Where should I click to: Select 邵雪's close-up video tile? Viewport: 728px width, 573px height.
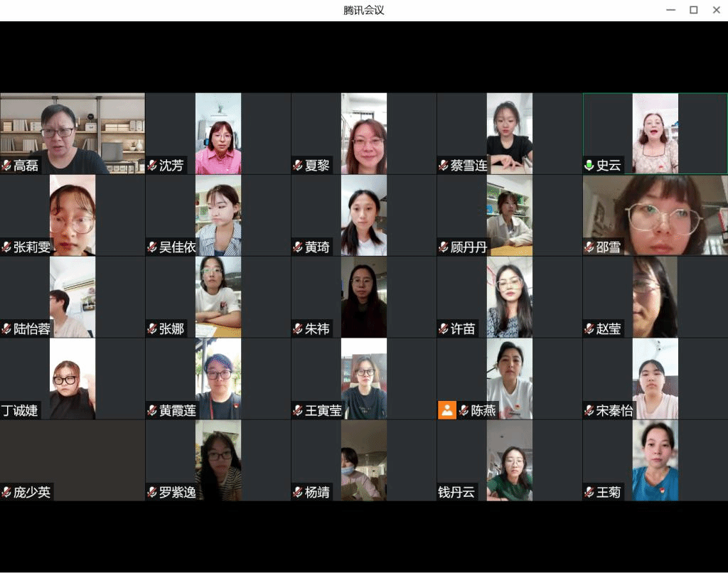655,215
